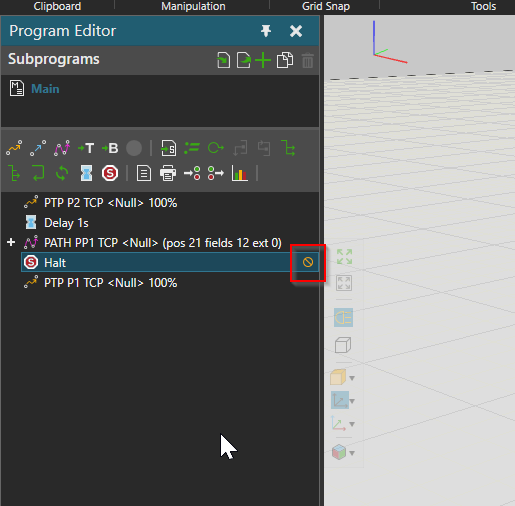Add a linear motion statement
Viewport: 515px width, 506px height.
(x=38, y=148)
